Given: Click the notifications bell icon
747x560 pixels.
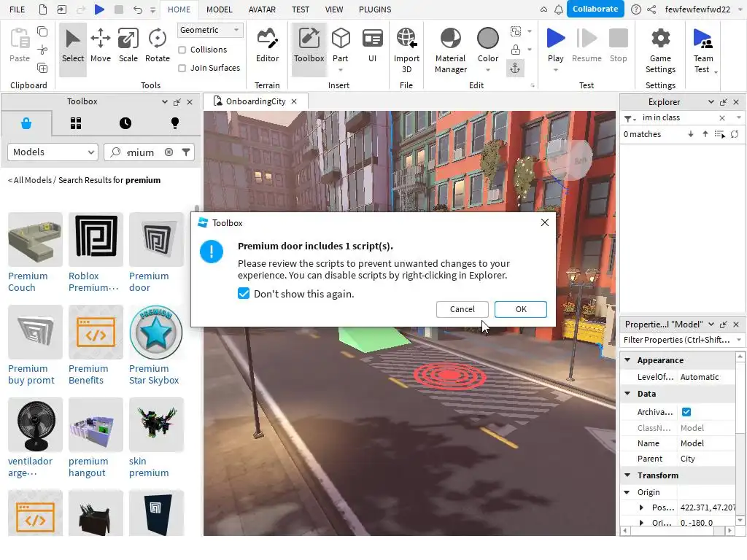Looking at the screenshot, I should pyautogui.click(x=558, y=9).
